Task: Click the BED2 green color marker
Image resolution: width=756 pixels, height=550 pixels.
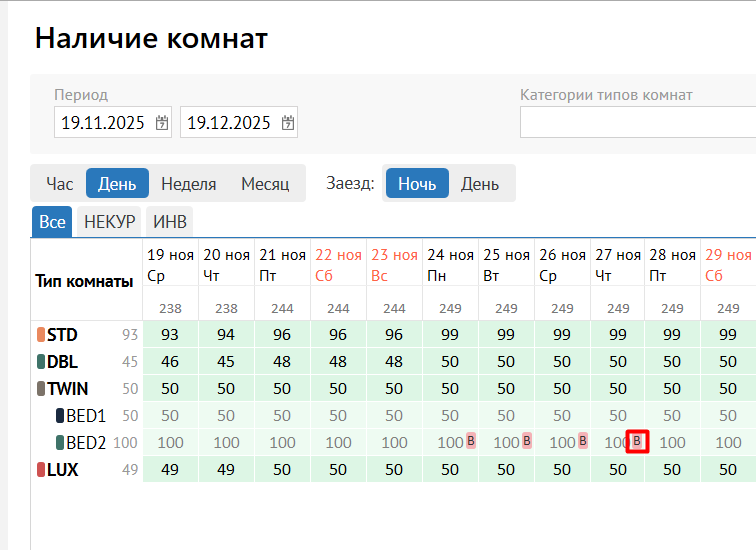Action: pos(60,443)
